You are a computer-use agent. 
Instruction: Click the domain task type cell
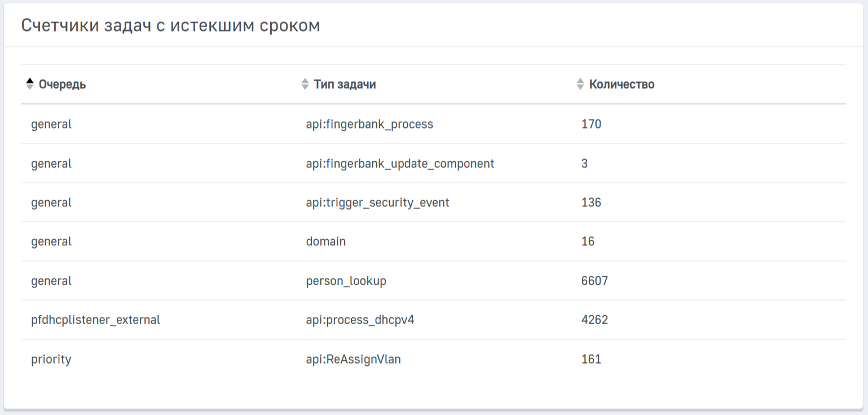326,242
